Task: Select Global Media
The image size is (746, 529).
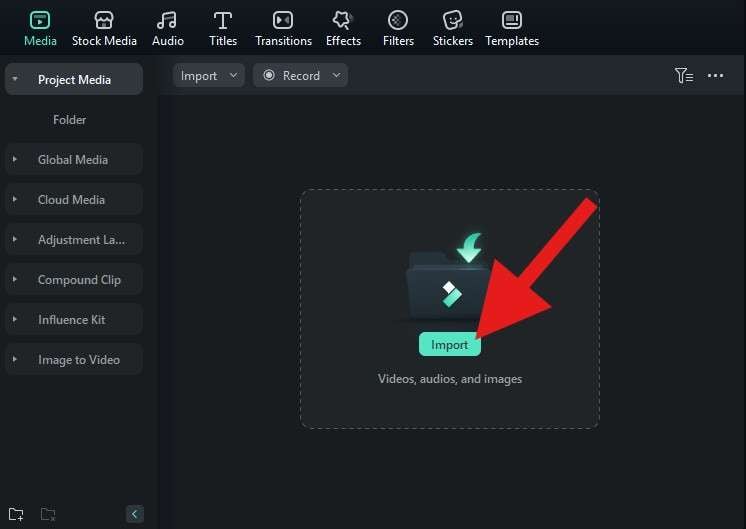Action: (74, 159)
